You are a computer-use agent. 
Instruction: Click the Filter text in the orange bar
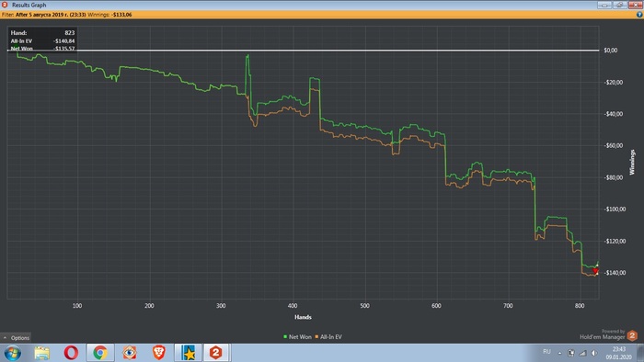click(x=7, y=15)
